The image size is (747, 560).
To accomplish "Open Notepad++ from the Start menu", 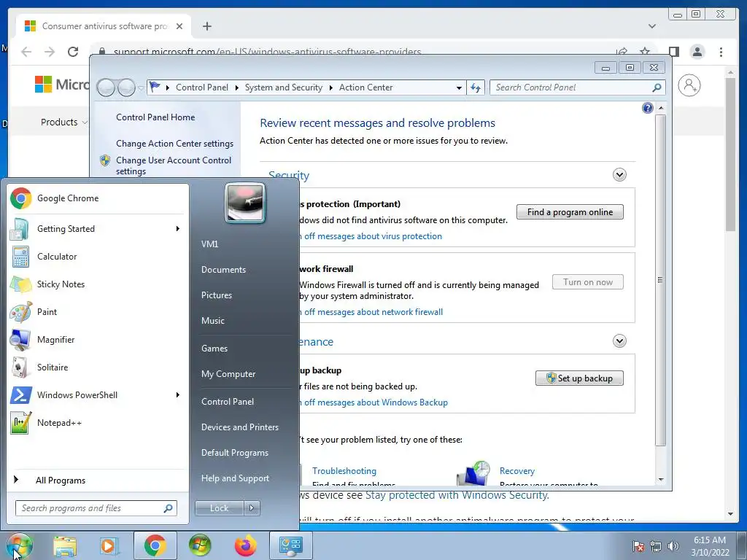I will click(x=98, y=423).
